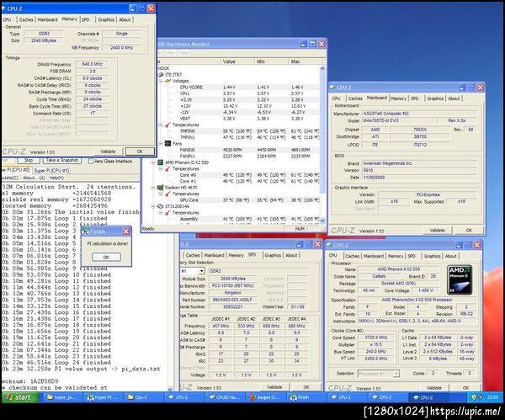Click the Take a Snapshot button
505x420 pixels.
pos(62,160)
